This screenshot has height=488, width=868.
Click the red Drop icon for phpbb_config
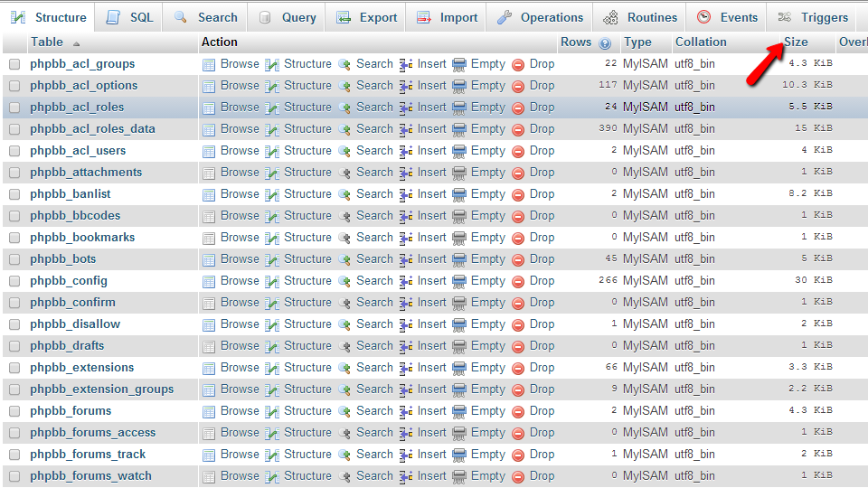518,281
